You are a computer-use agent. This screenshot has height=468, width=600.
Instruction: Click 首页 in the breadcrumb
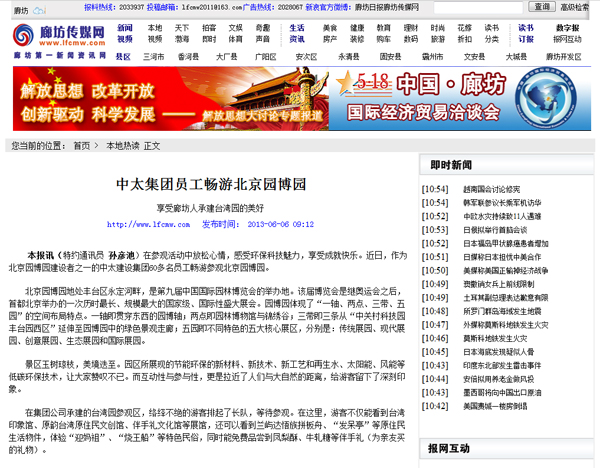81,145
